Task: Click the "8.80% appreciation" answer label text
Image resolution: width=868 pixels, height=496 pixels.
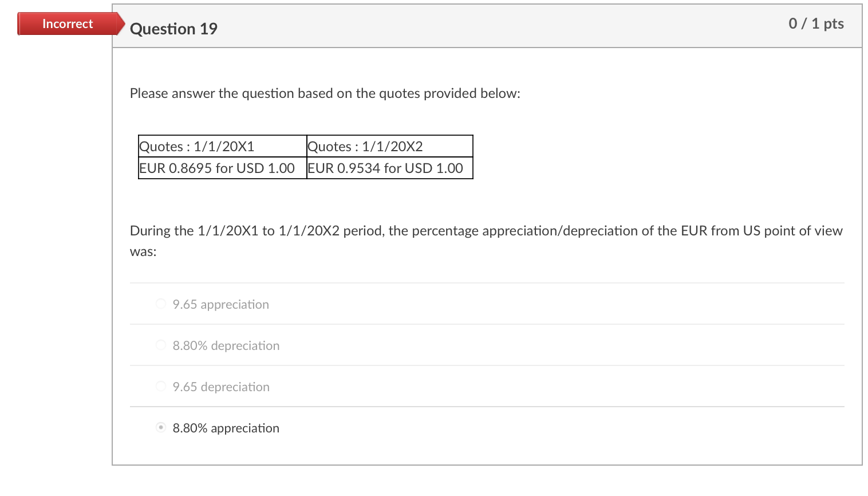Action: click(x=226, y=428)
